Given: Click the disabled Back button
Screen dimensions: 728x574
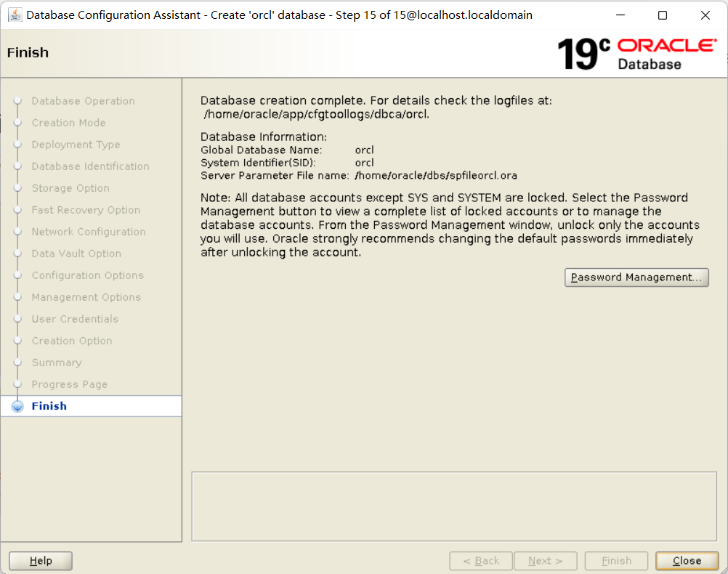Looking at the screenshot, I should tap(481, 560).
